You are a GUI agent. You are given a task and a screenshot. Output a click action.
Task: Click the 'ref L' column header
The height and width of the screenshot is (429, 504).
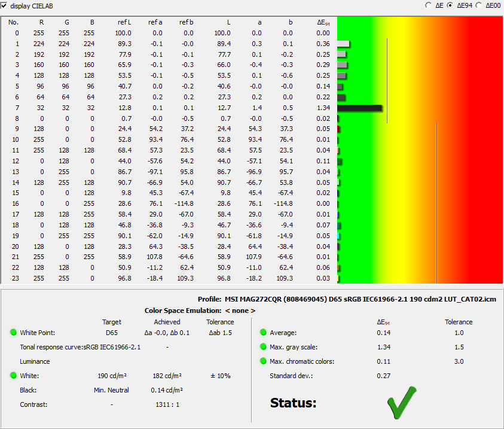[124, 22]
